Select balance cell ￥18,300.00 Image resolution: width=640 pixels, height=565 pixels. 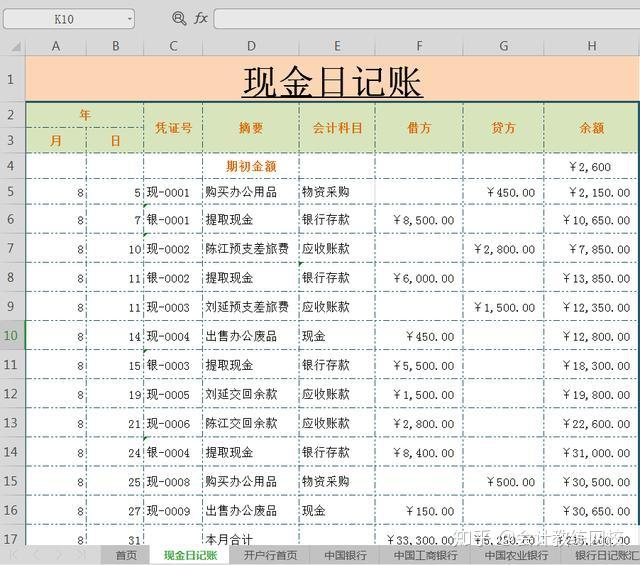pos(591,365)
